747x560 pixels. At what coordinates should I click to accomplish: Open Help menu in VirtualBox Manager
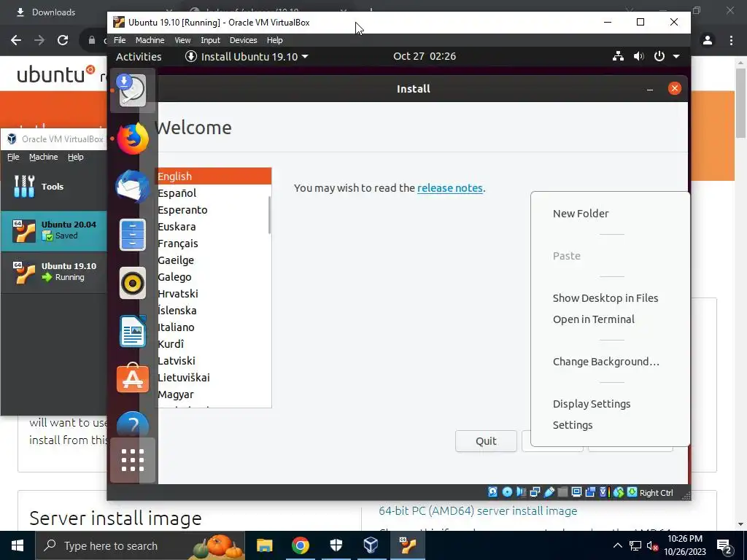coord(75,157)
